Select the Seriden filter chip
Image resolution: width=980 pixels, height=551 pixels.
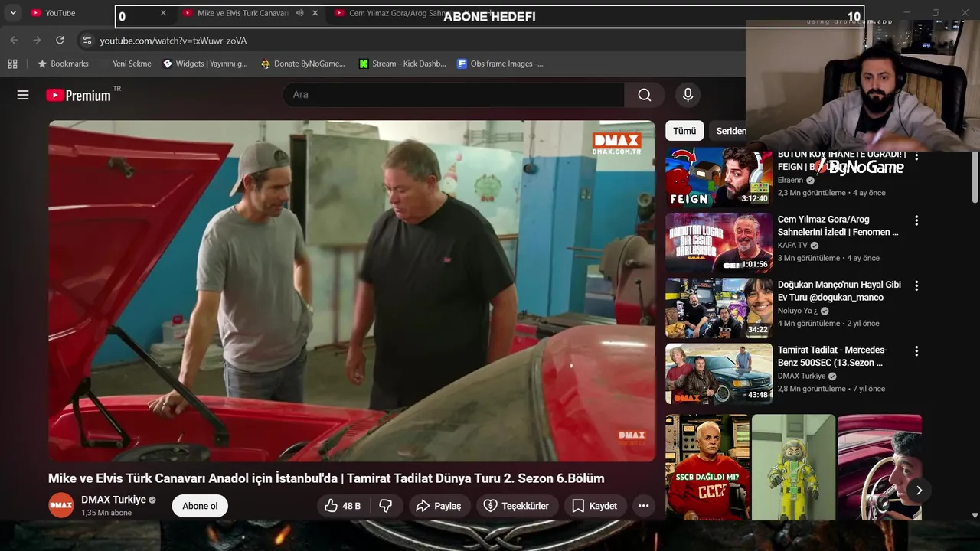coord(729,131)
